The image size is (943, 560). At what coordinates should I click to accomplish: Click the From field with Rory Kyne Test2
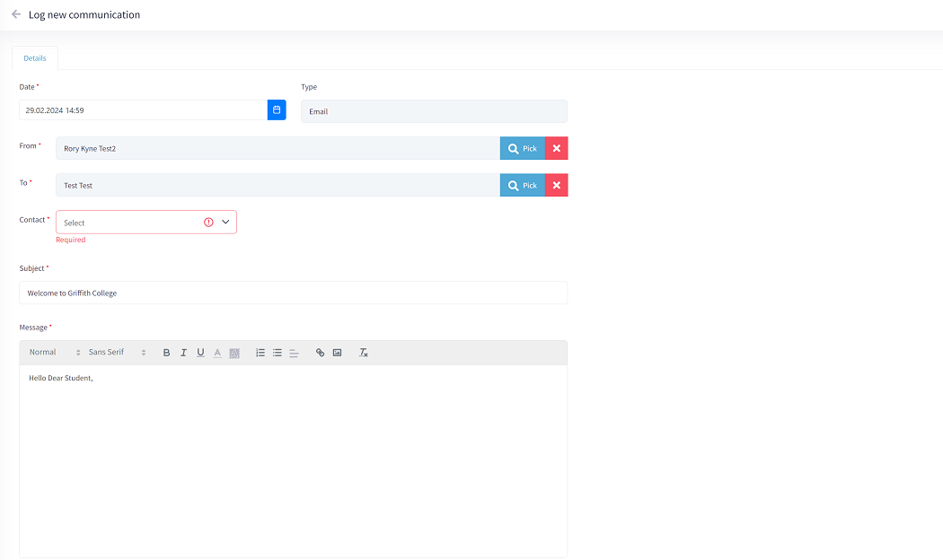(x=278, y=148)
